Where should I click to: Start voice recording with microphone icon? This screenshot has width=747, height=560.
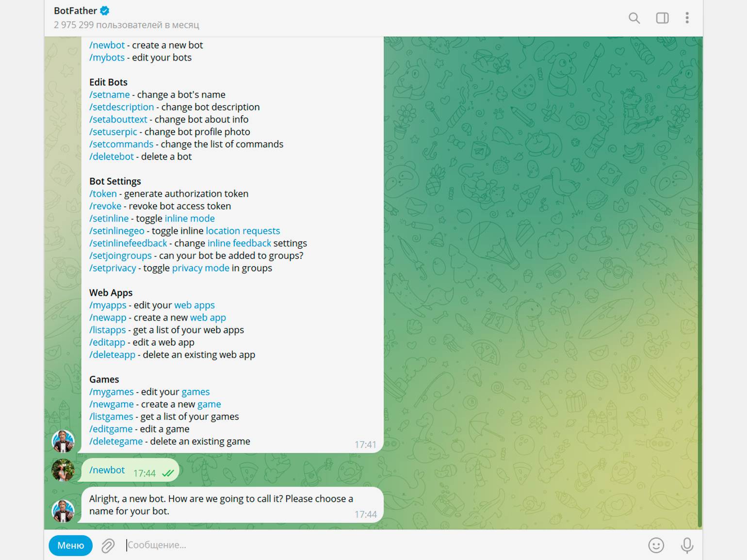(x=687, y=545)
